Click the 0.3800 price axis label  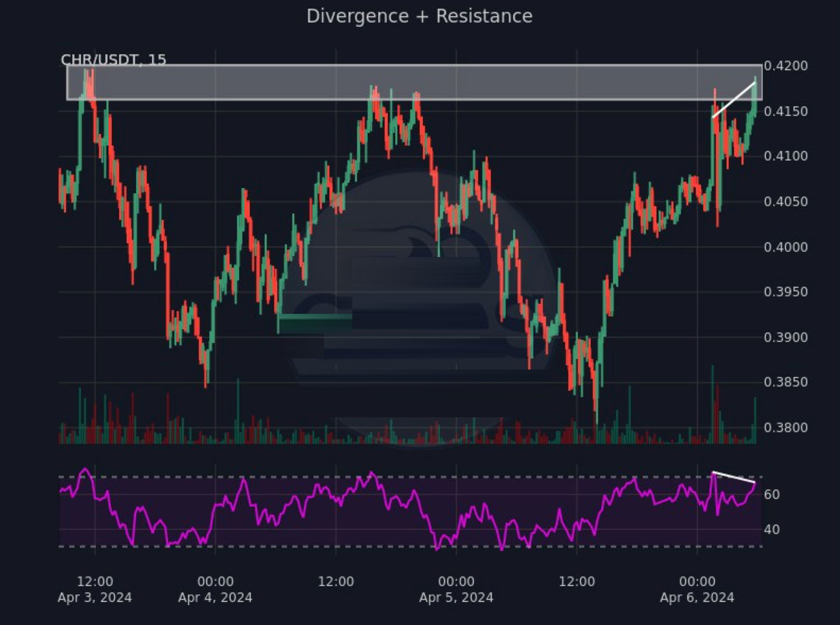coord(785,427)
